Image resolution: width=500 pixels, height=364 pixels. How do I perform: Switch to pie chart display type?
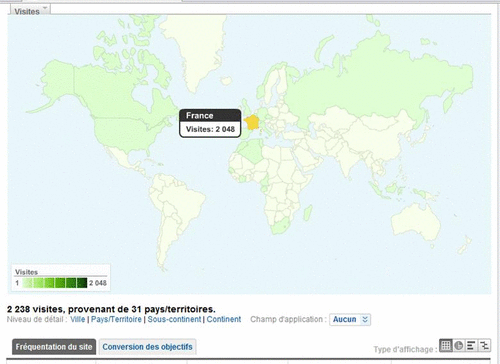coord(459,345)
